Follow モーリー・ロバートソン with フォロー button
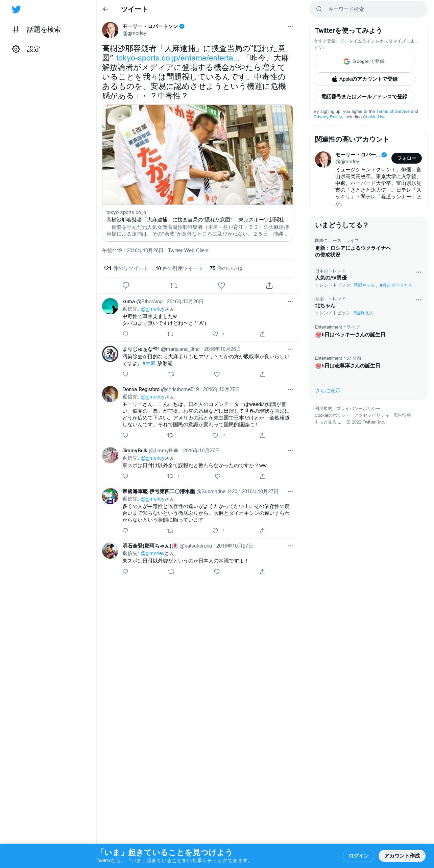 click(x=407, y=158)
